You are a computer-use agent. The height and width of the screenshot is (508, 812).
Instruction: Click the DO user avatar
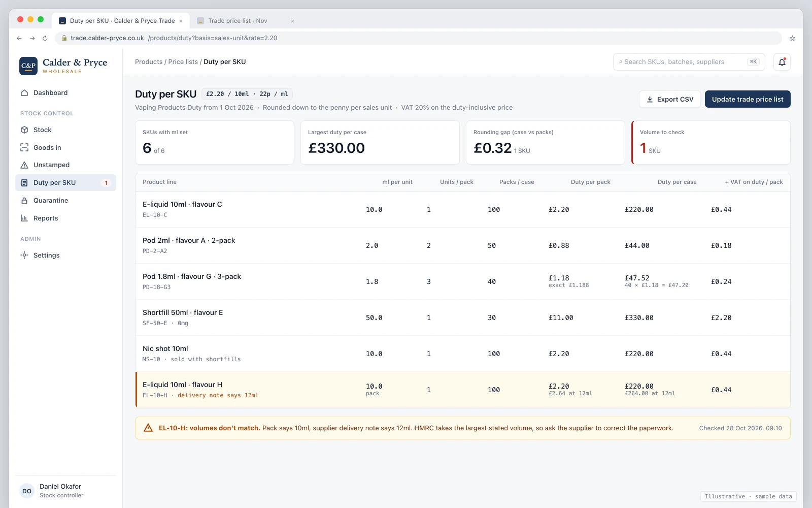pyautogui.click(x=27, y=491)
